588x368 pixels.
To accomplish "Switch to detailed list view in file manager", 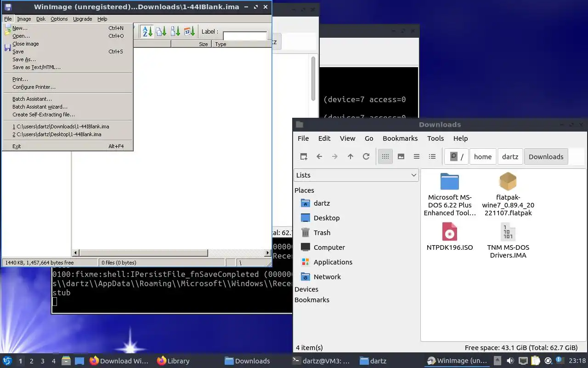I will click(432, 156).
